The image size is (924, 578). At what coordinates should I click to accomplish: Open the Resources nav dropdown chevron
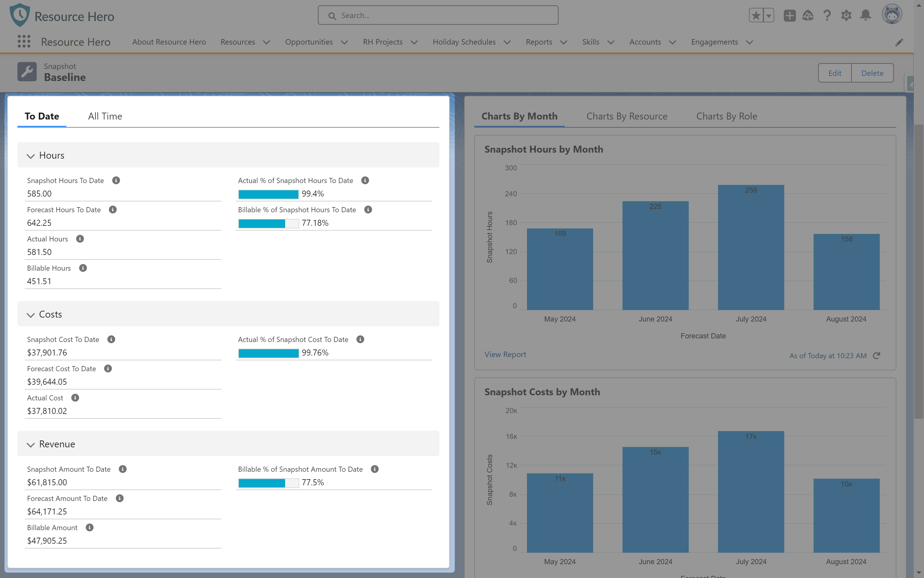point(266,42)
